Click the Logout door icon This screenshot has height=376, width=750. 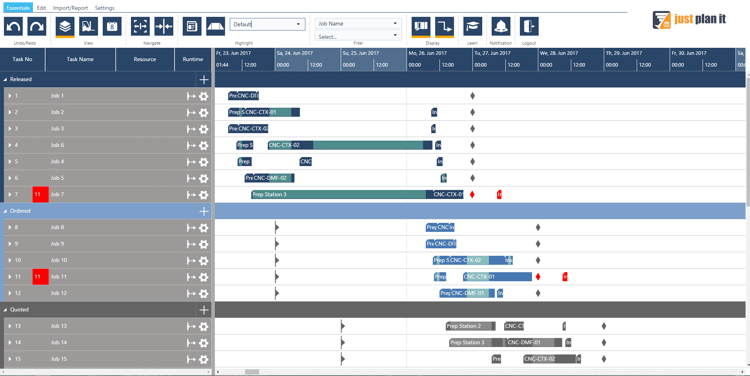[x=529, y=26]
